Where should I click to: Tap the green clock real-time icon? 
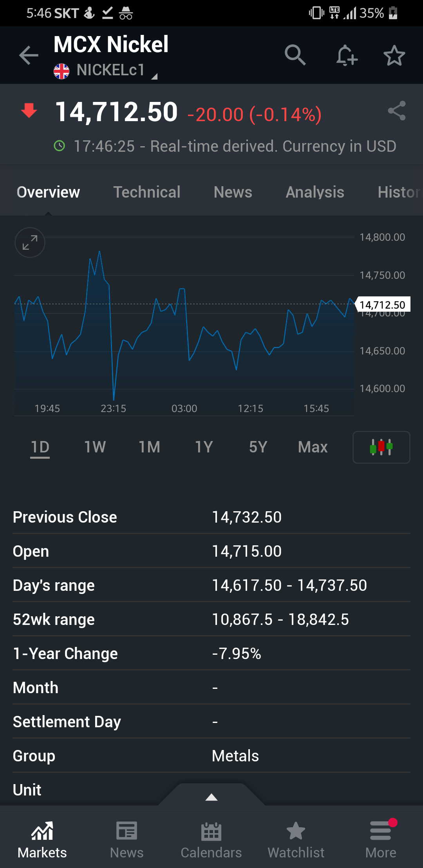pyautogui.click(x=59, y=146)
